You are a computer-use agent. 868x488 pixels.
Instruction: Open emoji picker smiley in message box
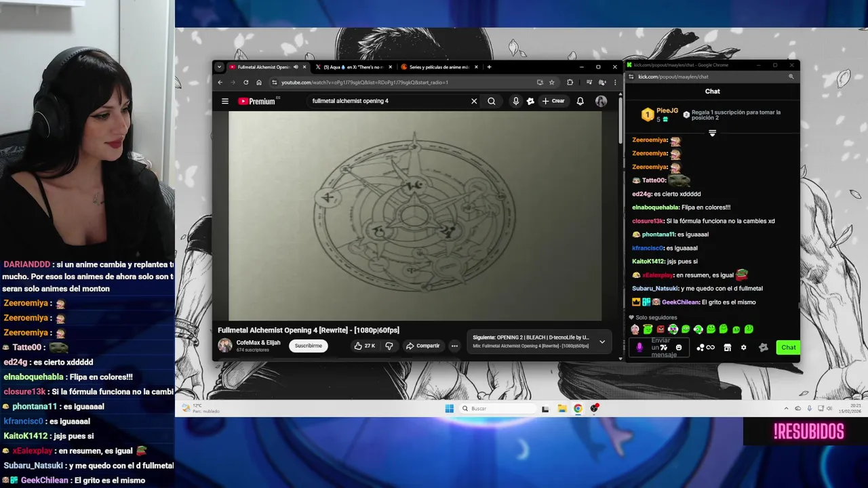(x=679, y=348)
